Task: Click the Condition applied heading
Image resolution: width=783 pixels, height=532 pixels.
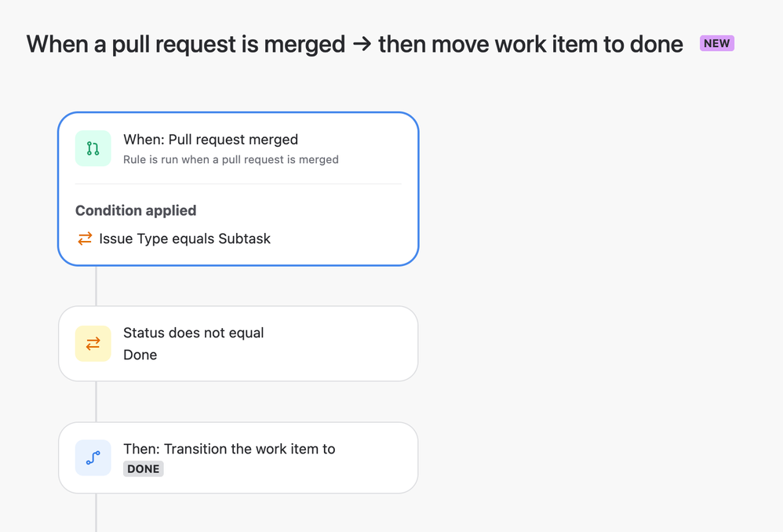Action: tap(136, 210)
